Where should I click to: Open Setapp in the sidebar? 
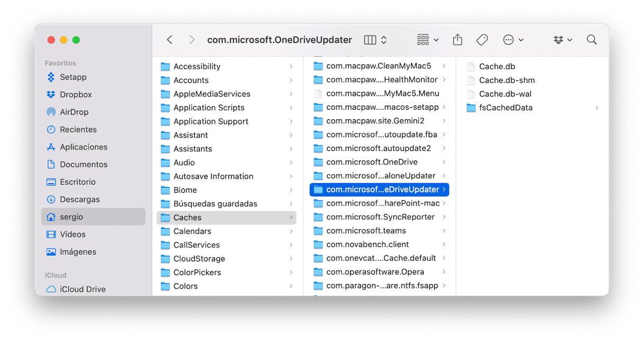(73, 77)
